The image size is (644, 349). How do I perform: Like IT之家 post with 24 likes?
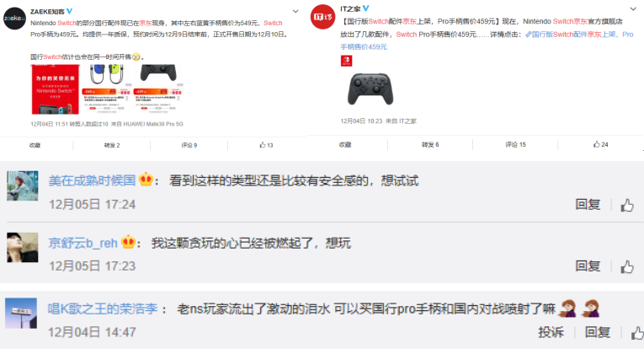point(600,144)
